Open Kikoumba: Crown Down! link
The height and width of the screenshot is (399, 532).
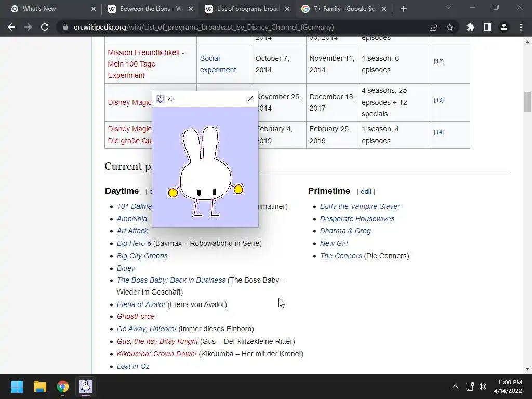(x=157, y=354)
